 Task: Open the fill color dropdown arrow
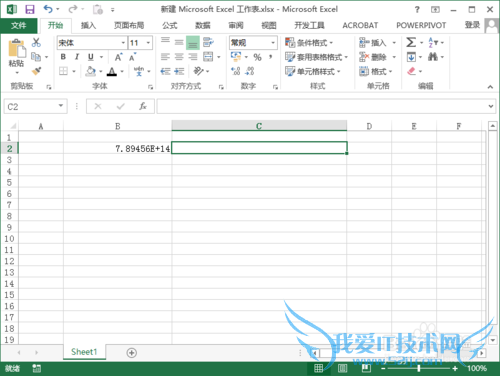(100, 71)
